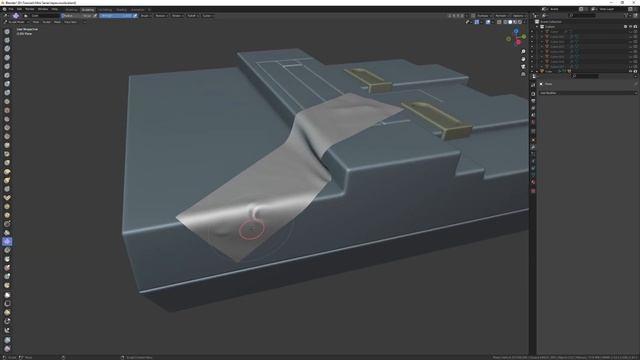
Task: Open the Texture properties tab
Action: (533, 191)
